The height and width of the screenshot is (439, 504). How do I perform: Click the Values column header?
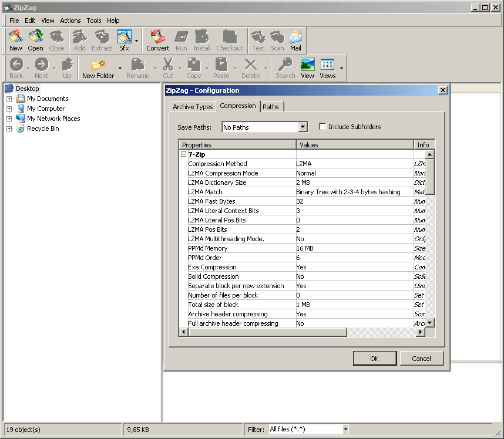click(355, 145)
